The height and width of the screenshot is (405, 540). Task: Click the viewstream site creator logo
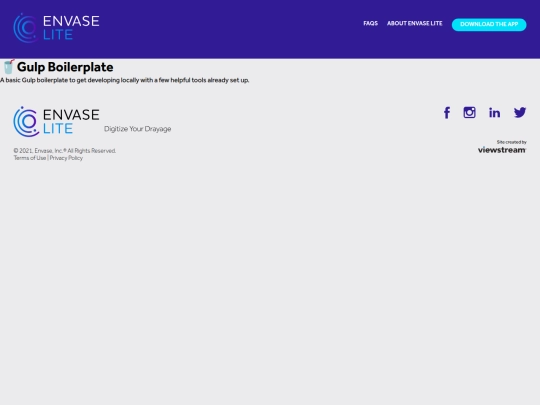(502, 150)
